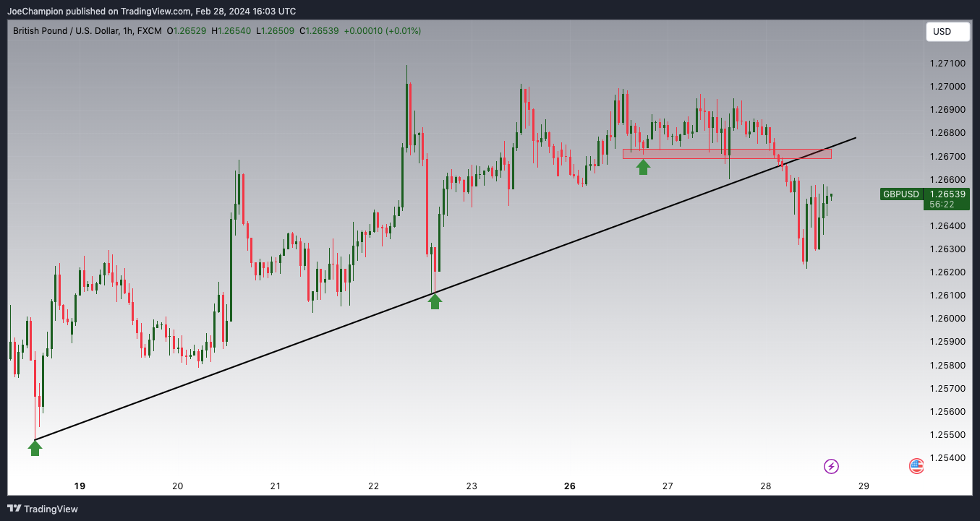Screen dimensions: 980x521
Task: Click the green arrow below red zone
Action: [x=643, y=167]
